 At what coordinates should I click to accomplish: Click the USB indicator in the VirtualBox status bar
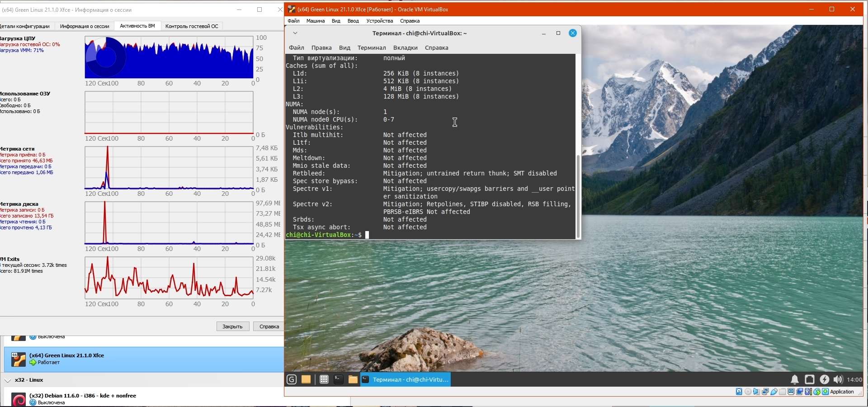coord(774,392)
